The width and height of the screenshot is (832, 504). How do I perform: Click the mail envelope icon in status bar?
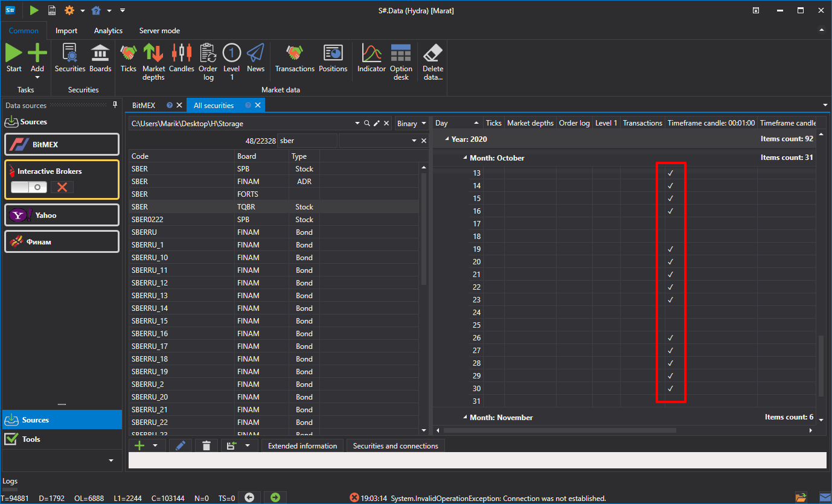(825, 497)
